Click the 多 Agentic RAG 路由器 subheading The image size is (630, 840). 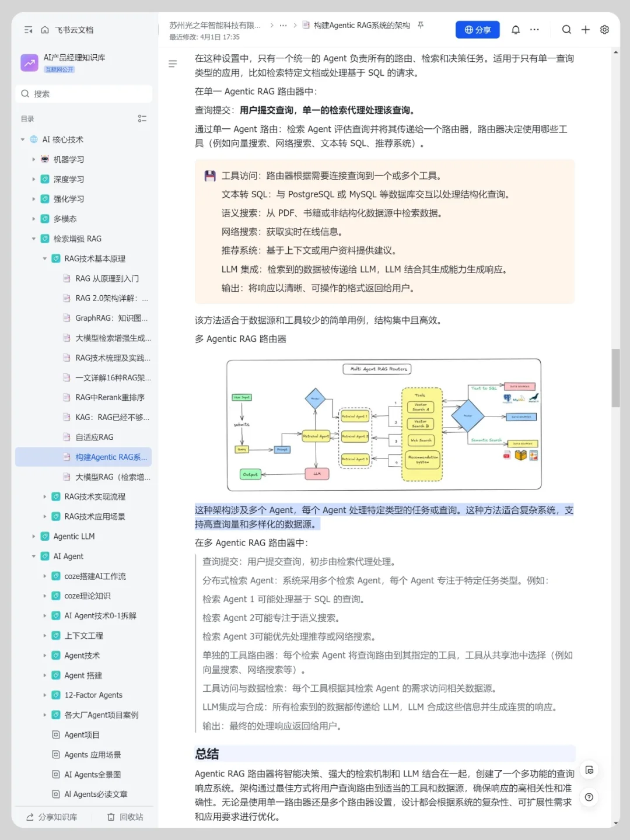pyautogui.click(x=240, y=339)
